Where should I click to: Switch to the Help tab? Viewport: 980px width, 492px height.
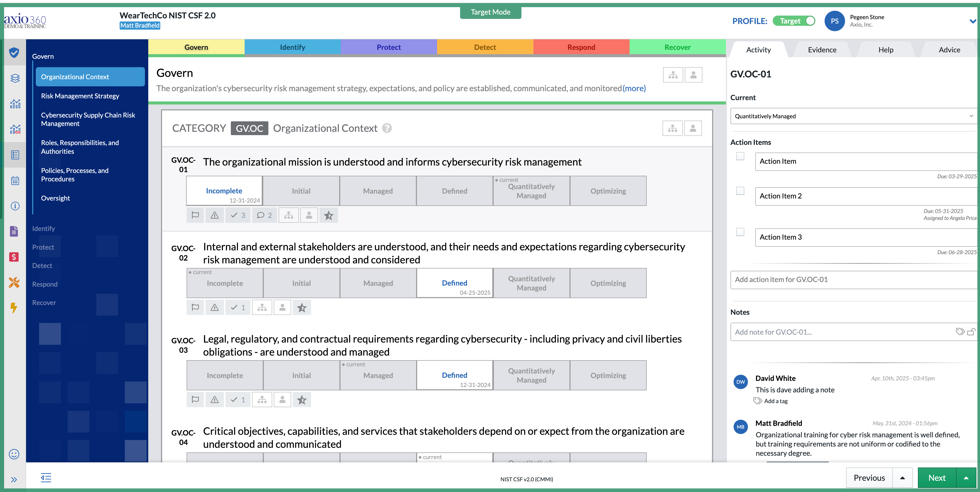[x=886, y=50]
